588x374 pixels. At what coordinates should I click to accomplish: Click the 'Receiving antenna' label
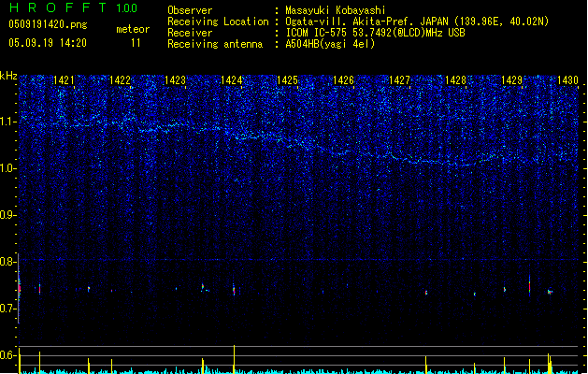[215, 44]
